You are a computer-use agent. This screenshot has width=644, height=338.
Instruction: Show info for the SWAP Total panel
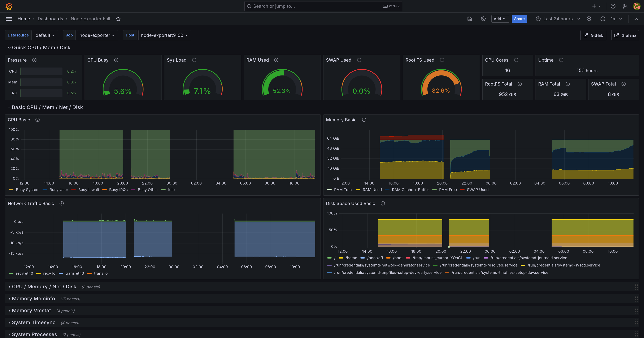623,84
